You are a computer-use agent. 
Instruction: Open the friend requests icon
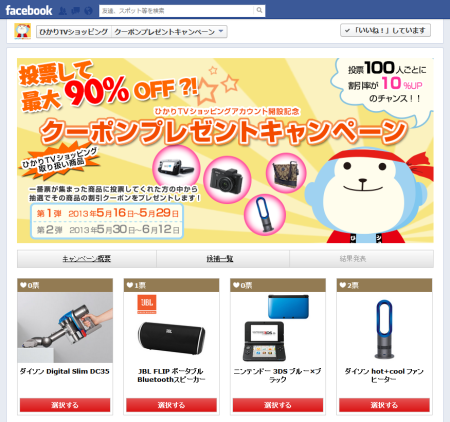point(63,11)
